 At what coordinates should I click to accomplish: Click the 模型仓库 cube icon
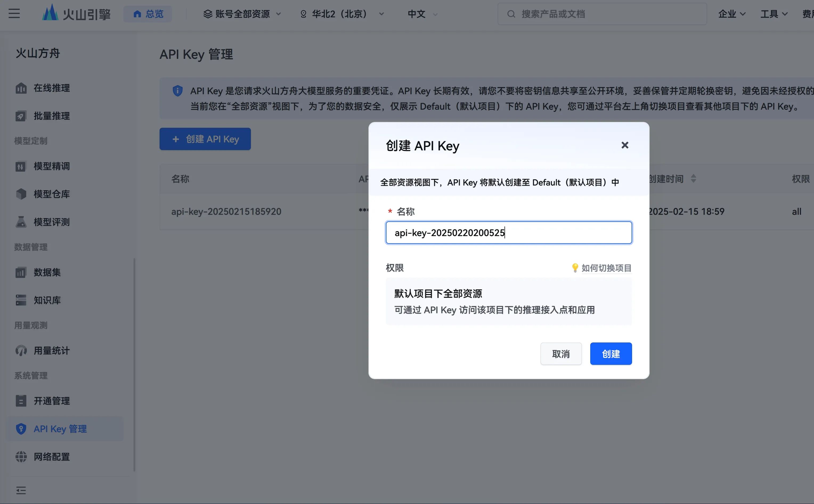tap(21, 194)
